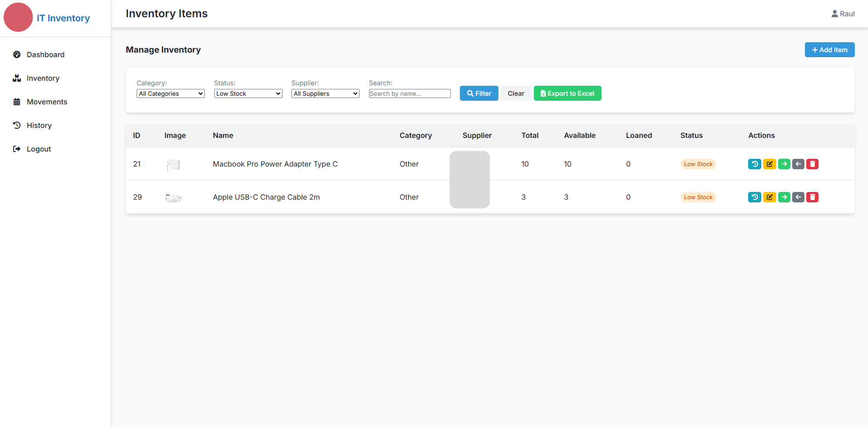This screenshot has height=427, width=868.
Task: Click green loan arrow for Apple USB-C Cable
Action: coord(784,197)
